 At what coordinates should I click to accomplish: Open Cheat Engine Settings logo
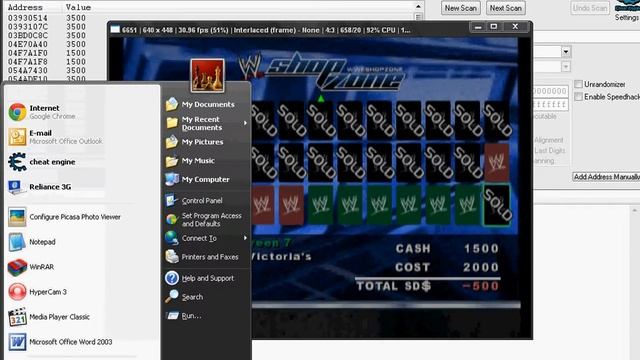point(628,6)
